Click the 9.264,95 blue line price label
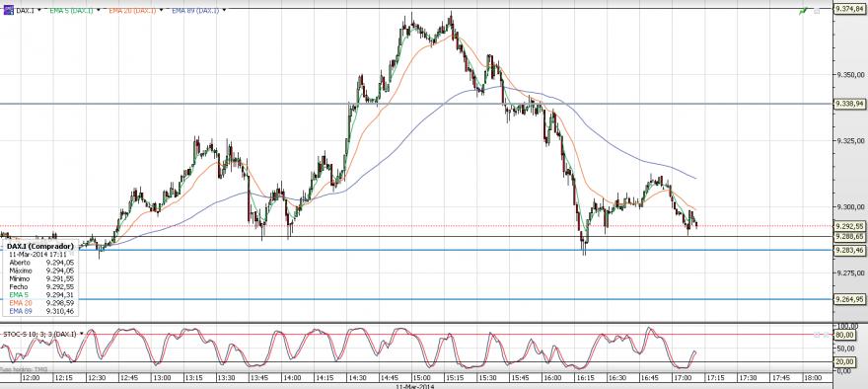 (x=849, y=299)
